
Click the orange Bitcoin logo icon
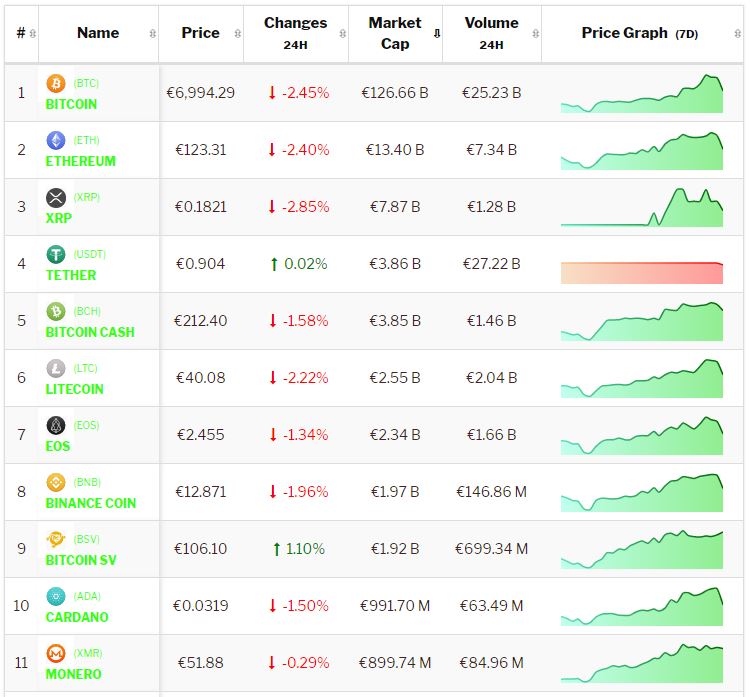point(56,84)
